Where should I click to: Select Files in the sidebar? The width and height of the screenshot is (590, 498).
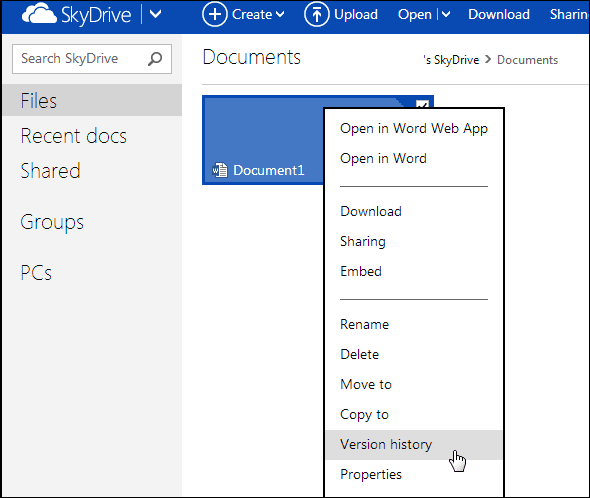pyautogui.click(x=92, y=100)
